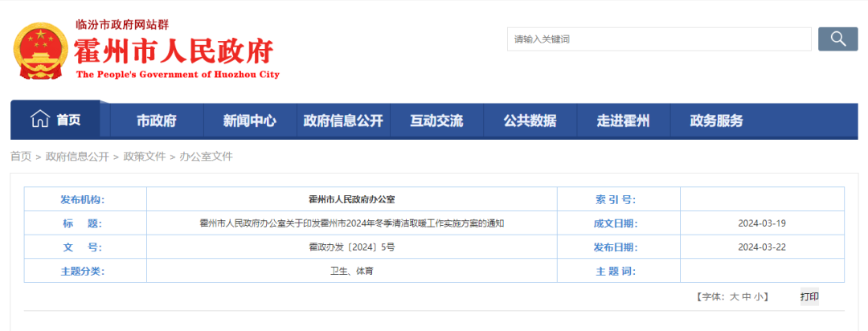This screenshot has width=868, height=331.
Task: Click 政策文件 in the breadcrumb
Action: [145, 157]
